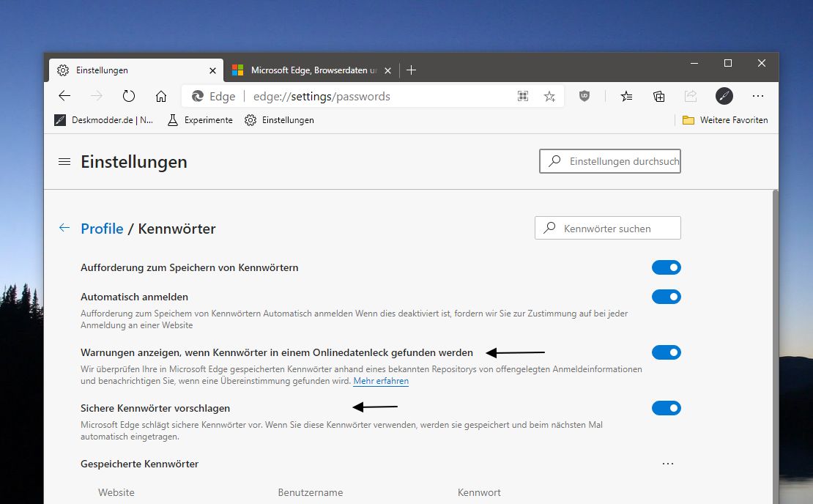
Task: Click the Share icon in the toolbar
Action: pos(691,96)
